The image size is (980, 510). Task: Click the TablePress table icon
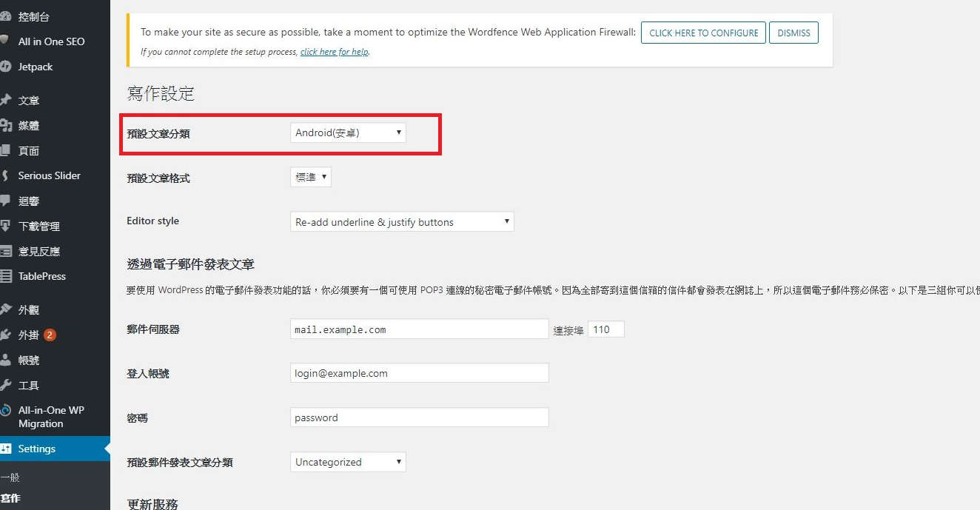[x=5, y=276]
